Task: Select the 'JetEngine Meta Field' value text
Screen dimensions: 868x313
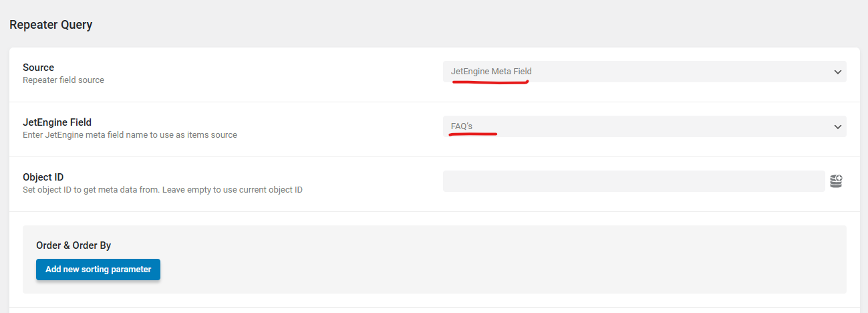Action: point(491,72)
